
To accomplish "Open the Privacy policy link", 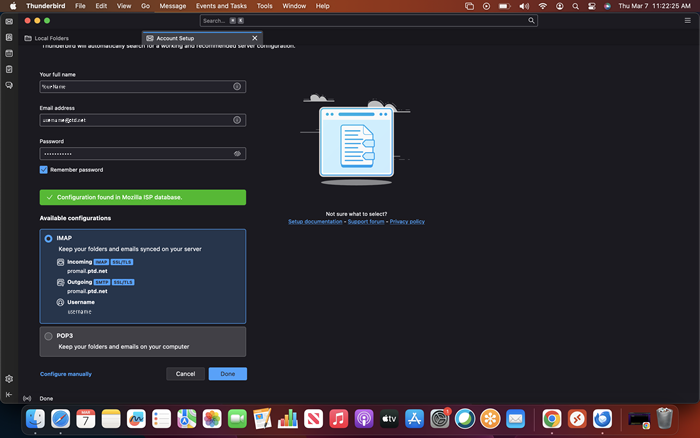I will tap(407, 221).
